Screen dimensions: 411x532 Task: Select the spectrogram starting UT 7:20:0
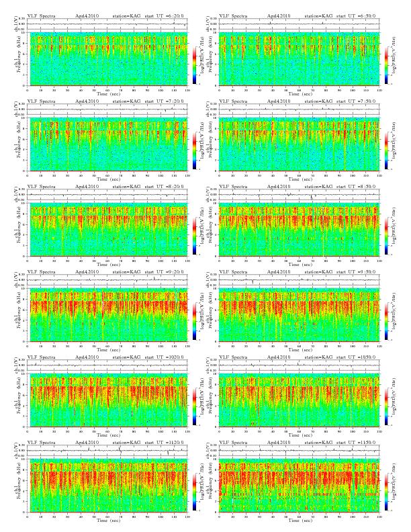107,144
